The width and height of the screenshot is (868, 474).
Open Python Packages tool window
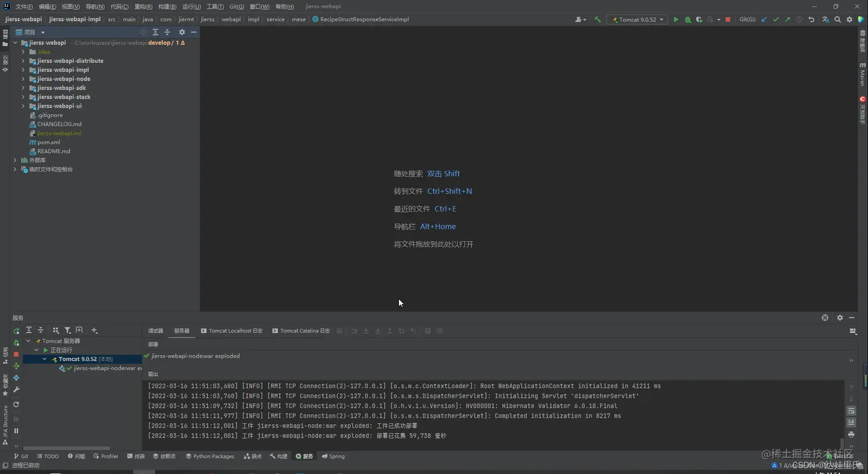pyautogui.click(x=210, y=457)
